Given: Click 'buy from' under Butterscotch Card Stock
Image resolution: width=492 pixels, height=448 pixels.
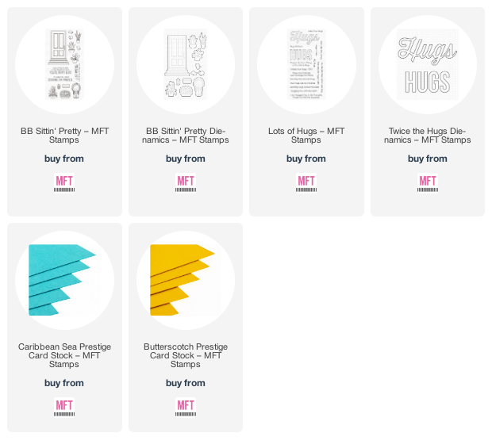Looking at the screenshot, I should (186, 383).
